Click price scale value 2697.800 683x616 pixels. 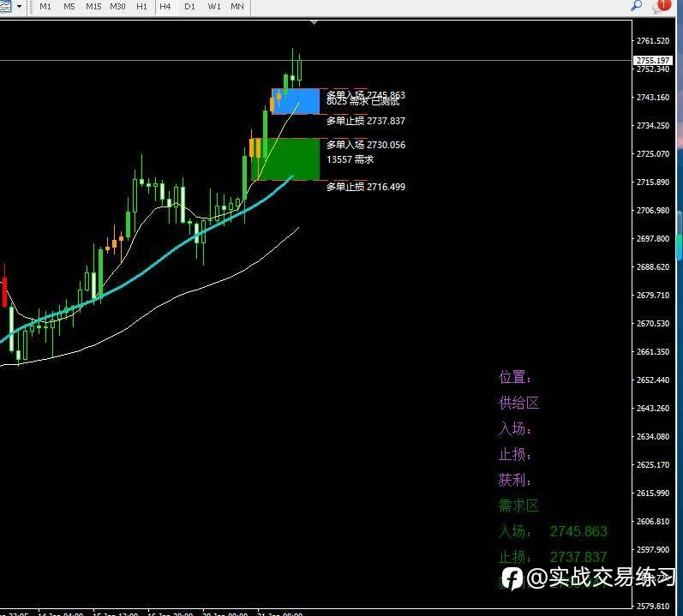coord(653,238)
